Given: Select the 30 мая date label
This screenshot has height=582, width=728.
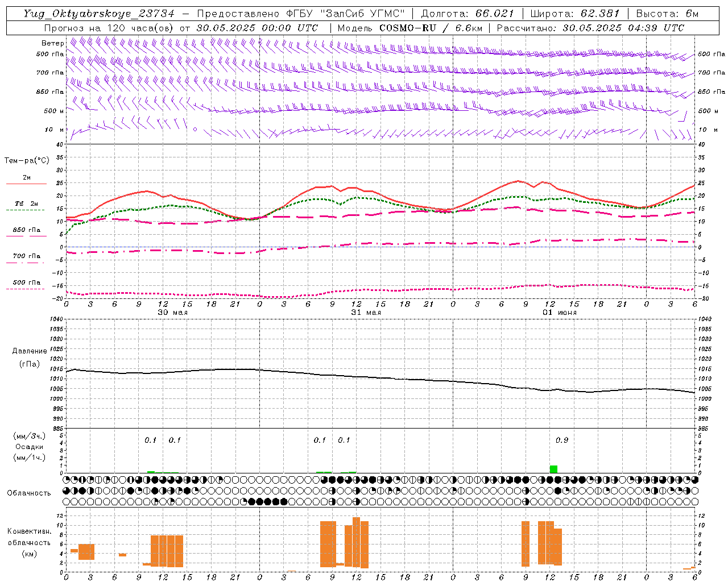Looking at the screenshot, I should pyautogui.click(x=172, y=313).
